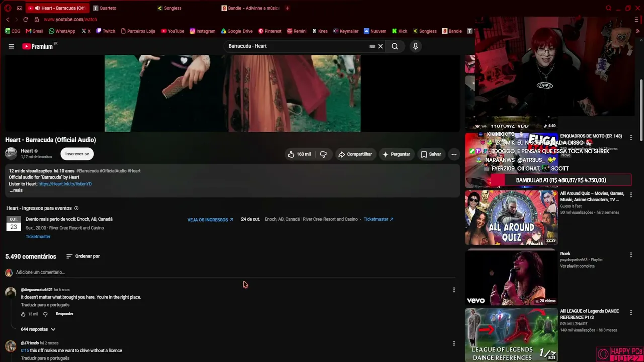This screenshot has height=362, width=644.
Task: Subscribe using the Inscrever-se button
Action: click(x=77, y=154)
